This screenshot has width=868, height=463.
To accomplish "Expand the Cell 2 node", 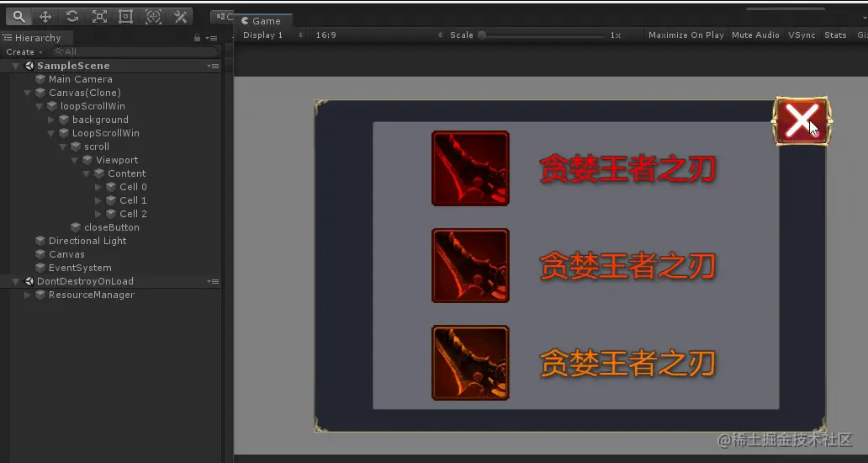I will click(x=98, y=214).
